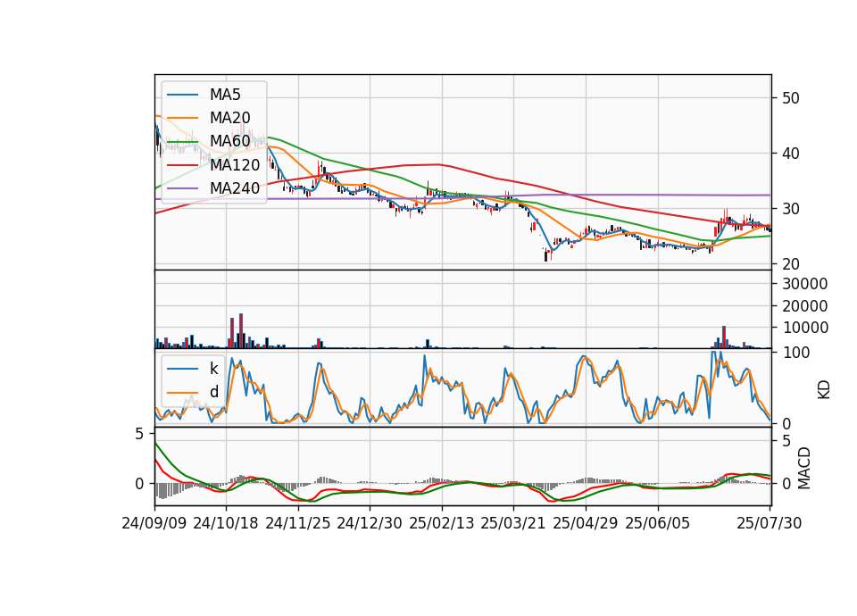Click the 24/12/30 date axis label
Image resolution: width=857 pixels, height=616 pixels.
pos(370,523)
